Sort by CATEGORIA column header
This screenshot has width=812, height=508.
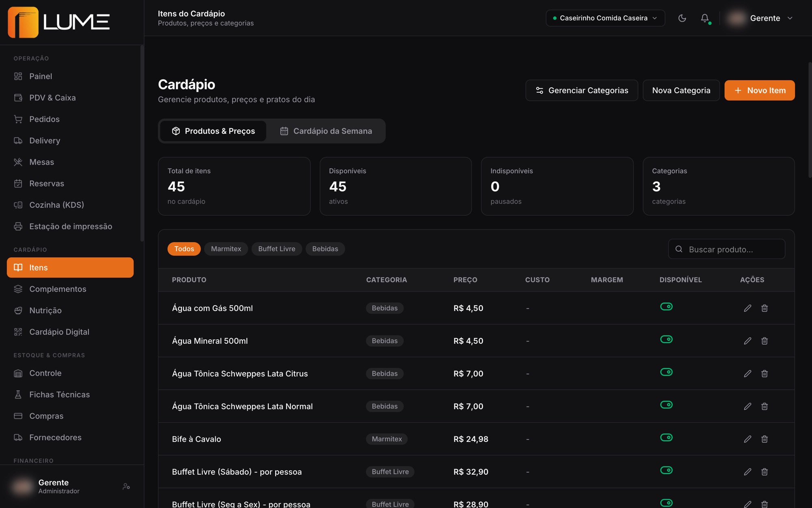[386, 280]
